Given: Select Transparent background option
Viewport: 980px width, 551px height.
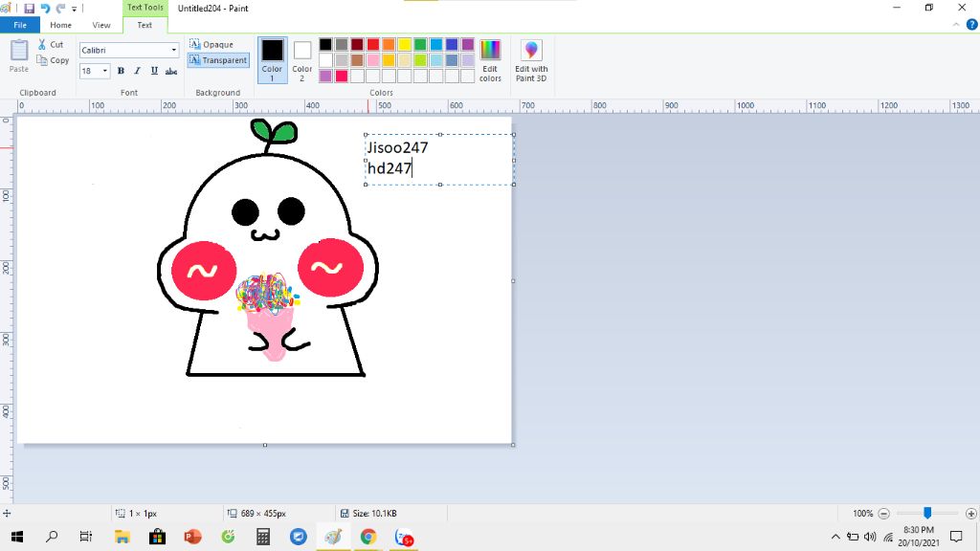Looking at the screenshot, I should click(218, 60).
